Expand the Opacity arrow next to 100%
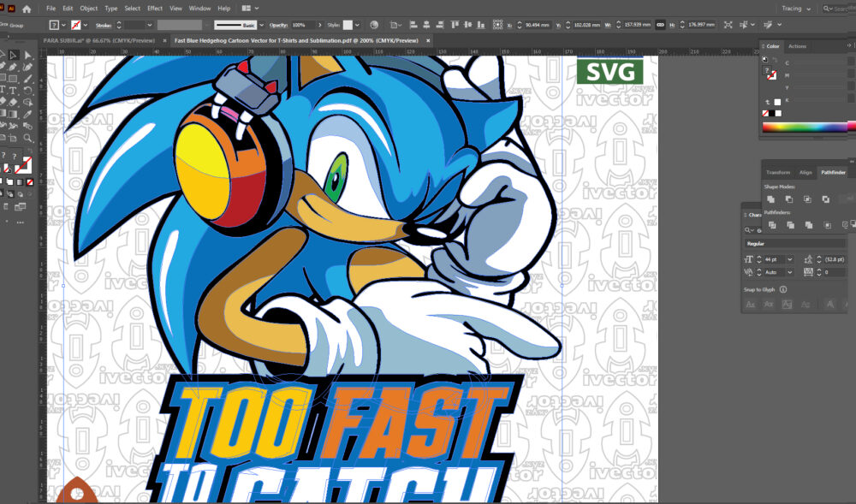This screenshot has width=856, height=504. pos(320,25)
